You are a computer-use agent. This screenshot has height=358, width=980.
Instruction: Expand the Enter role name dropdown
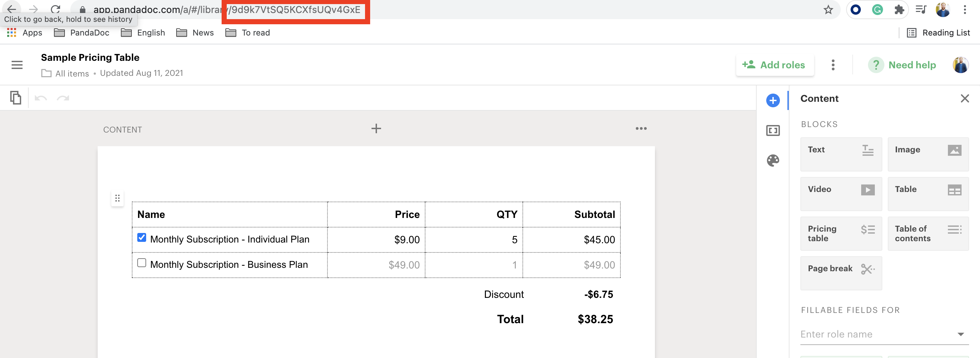click(960, 334)
